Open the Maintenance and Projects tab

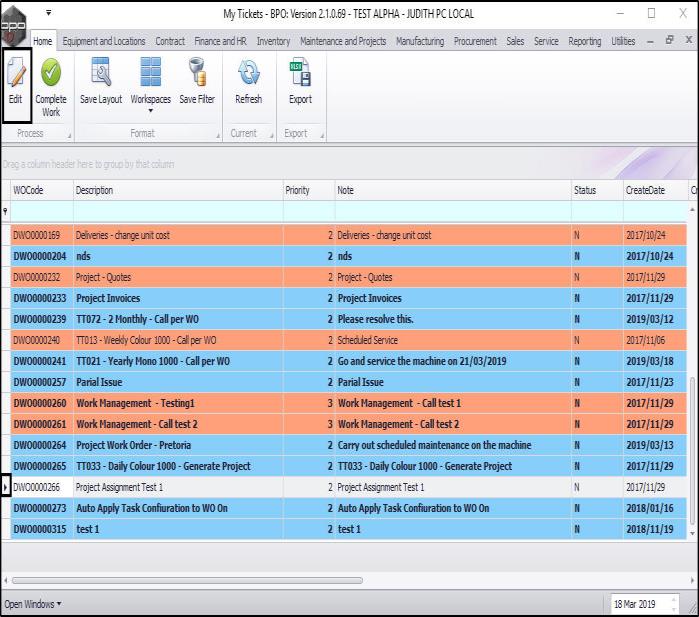point(343,42)
